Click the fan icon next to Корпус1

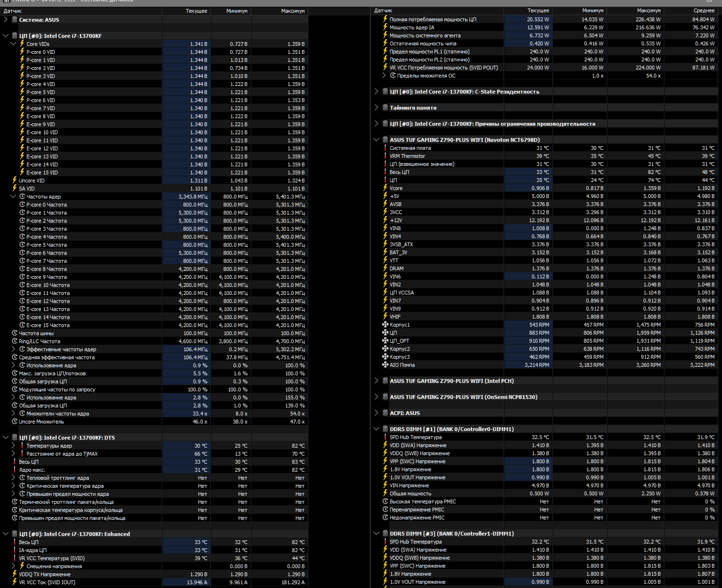[x=385, y=325]
